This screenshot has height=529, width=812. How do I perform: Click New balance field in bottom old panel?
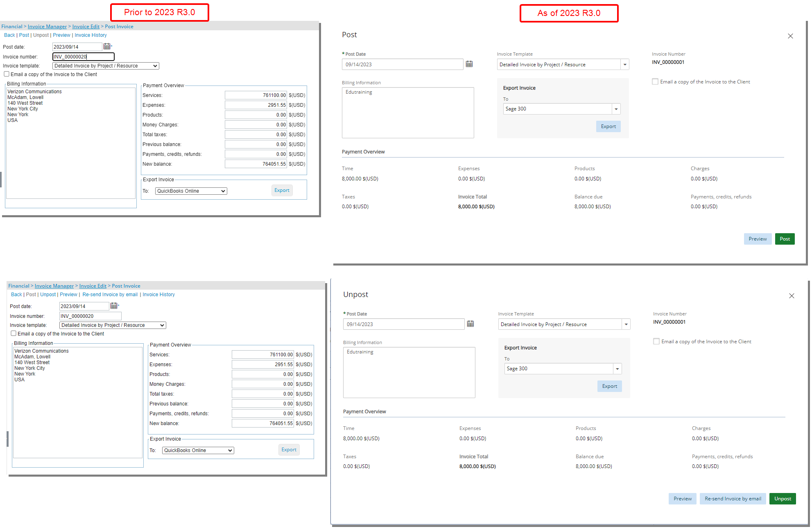(262, 423)
